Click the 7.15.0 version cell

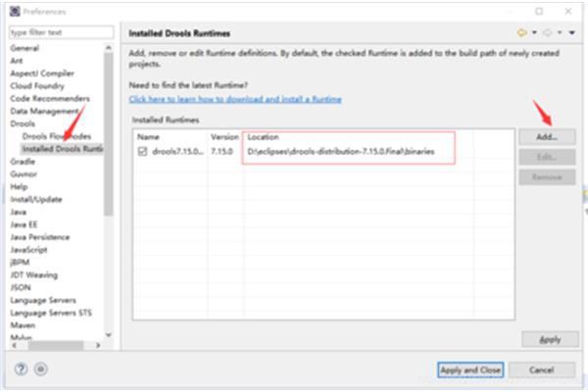221,152
